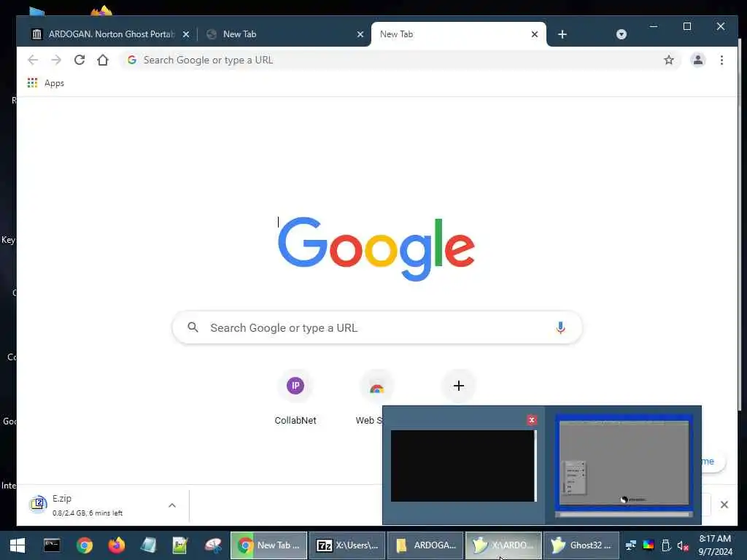
Task: Launch Firefox from the taskbar
Action: point(116,545)
